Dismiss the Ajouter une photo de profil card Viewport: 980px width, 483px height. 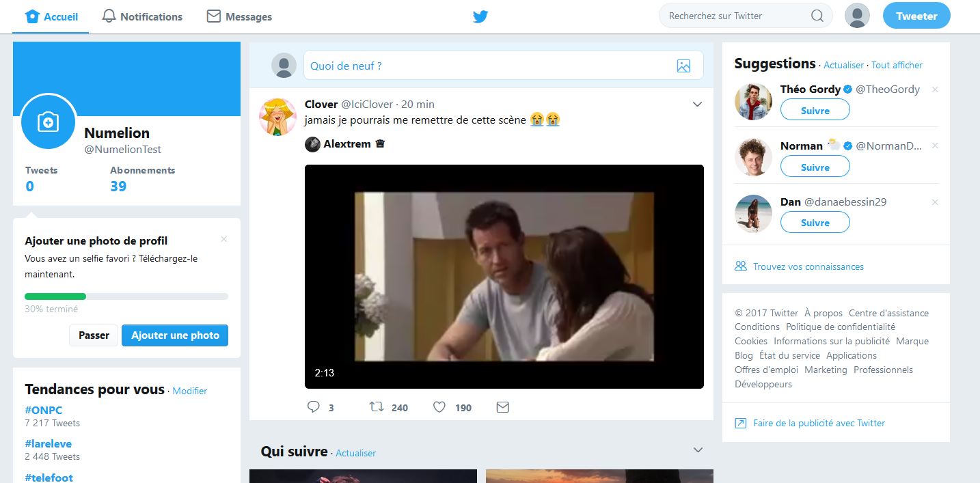coord(224,239)
